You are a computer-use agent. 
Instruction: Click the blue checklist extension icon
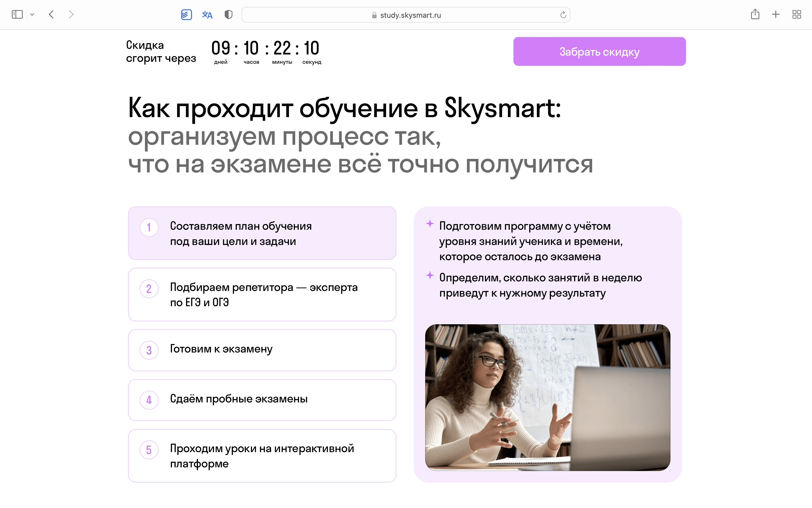186,15
